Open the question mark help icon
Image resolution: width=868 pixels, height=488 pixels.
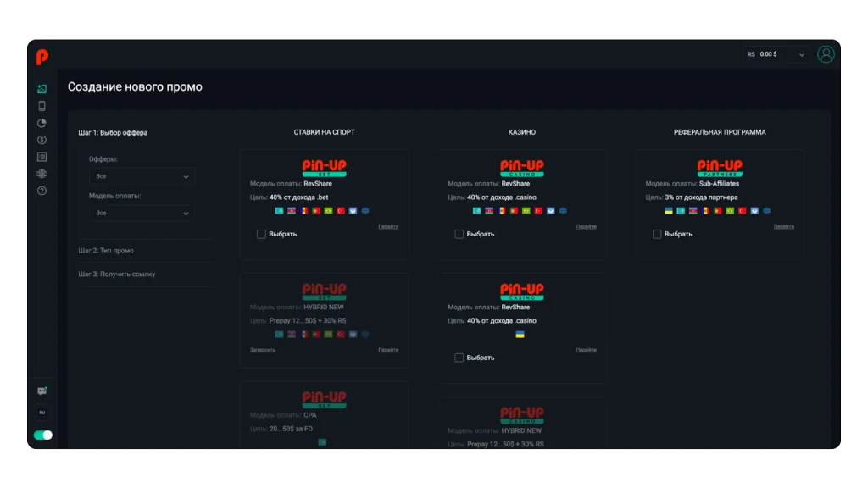tap(42, 191)
